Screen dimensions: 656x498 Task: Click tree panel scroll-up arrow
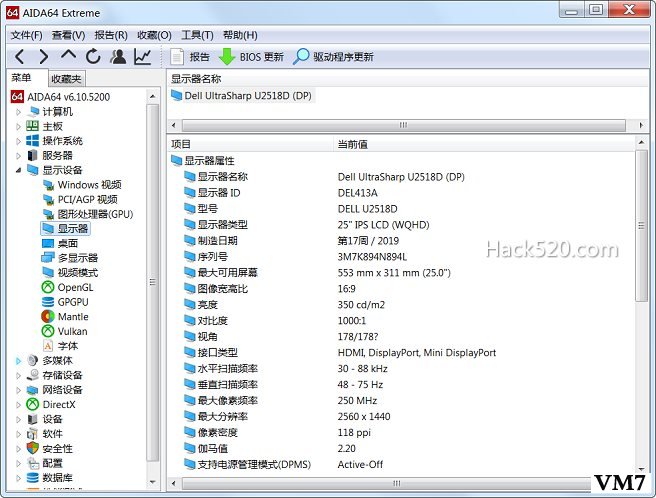point(153,97)
